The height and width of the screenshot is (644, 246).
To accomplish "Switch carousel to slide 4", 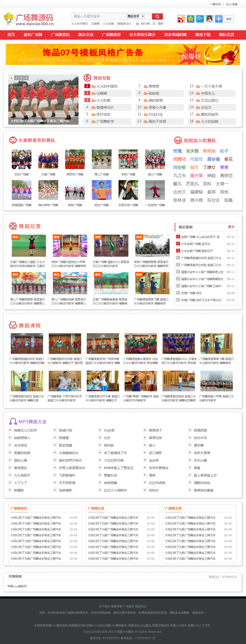I will (x=26, y=78).
